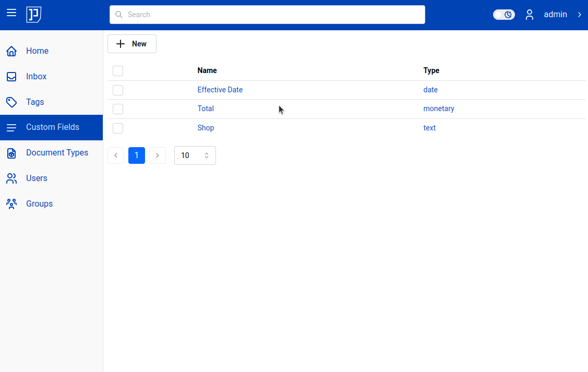Image resolution: width=588 pixels, height=372 pixels.
Task: Open the Custom Fields menu item
Action: (x=52, y=127)
